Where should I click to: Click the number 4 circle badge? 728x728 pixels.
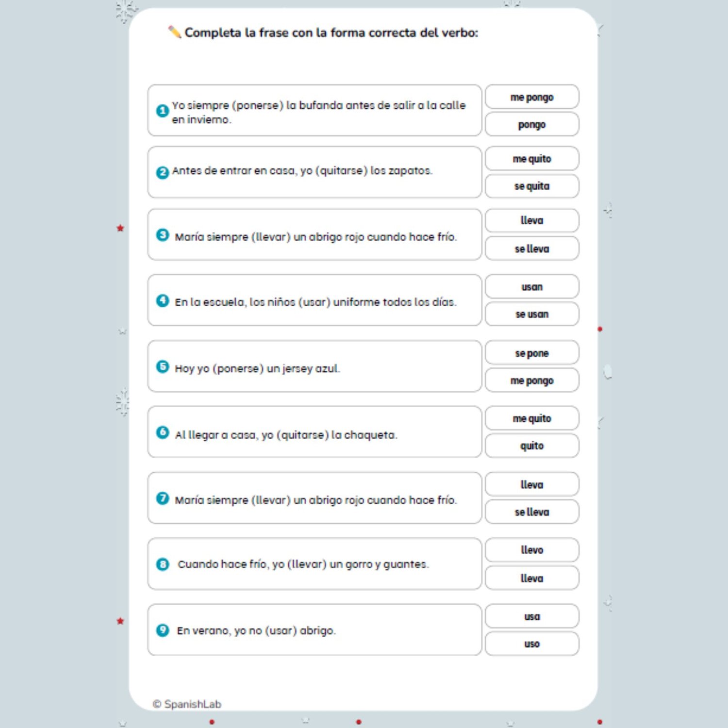(x=162, y=300)
